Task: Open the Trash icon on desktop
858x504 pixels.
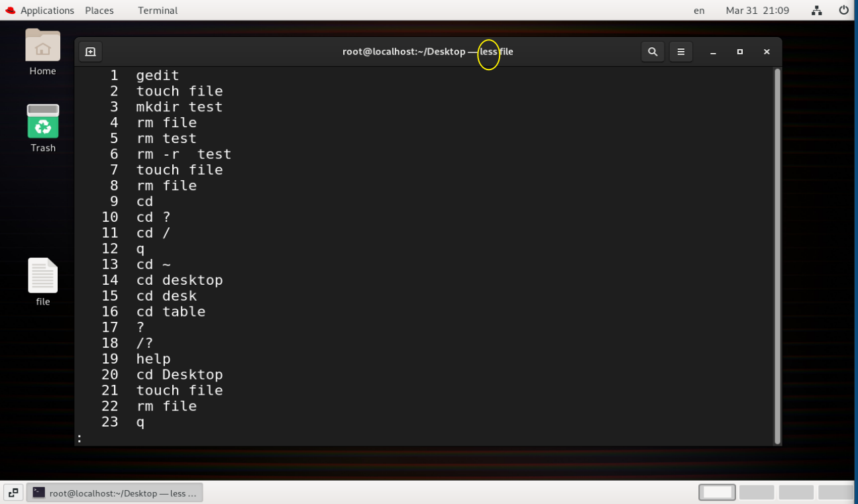Action: (43, 128)
